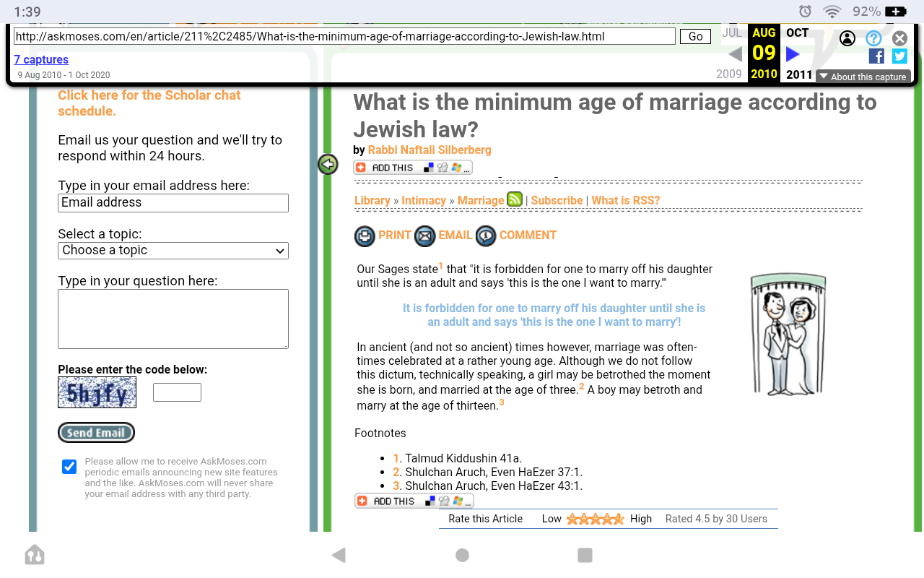Click the bride and groom illustration
Screen dimensions: 924x578
tap(788, 334)
